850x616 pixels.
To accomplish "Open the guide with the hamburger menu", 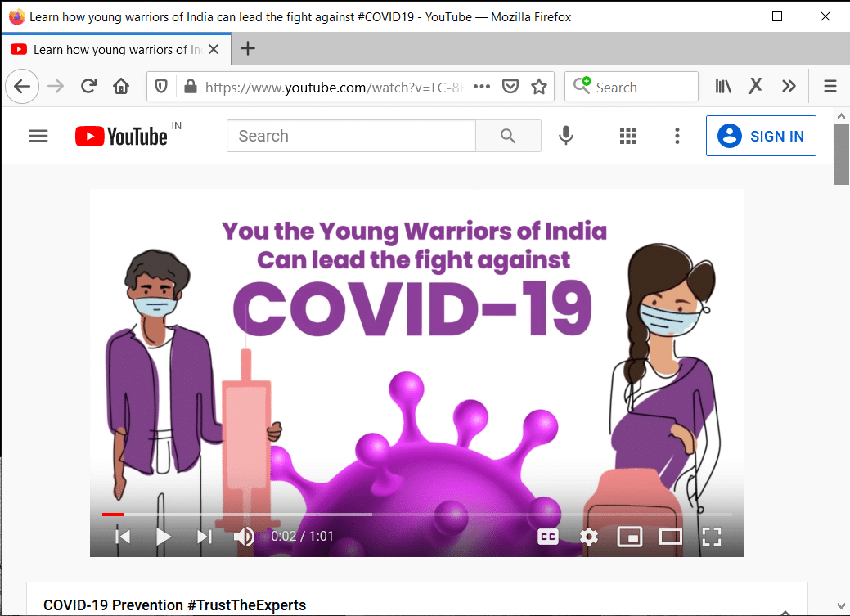I will coord(38,136).
